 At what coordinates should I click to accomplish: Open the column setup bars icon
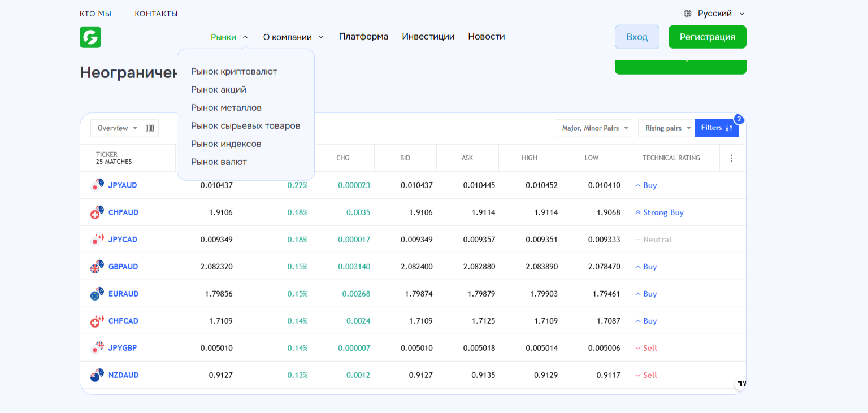coord(150,128)
